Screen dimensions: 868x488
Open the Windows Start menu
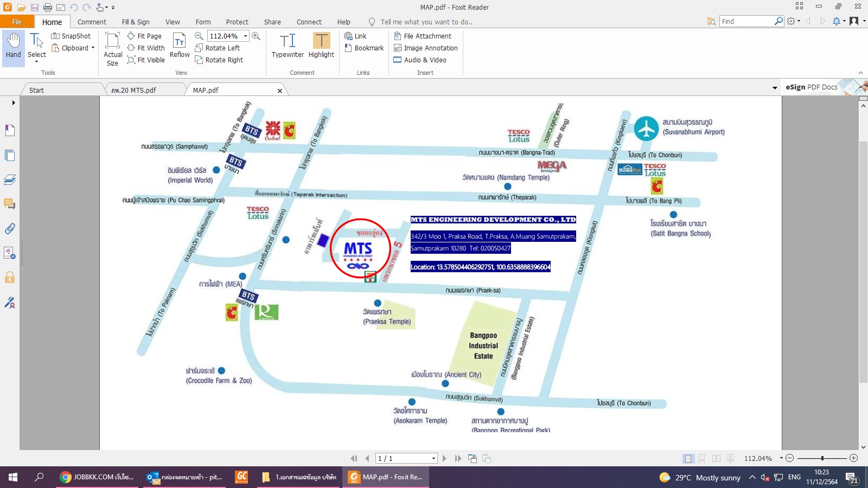pos(13,477)
